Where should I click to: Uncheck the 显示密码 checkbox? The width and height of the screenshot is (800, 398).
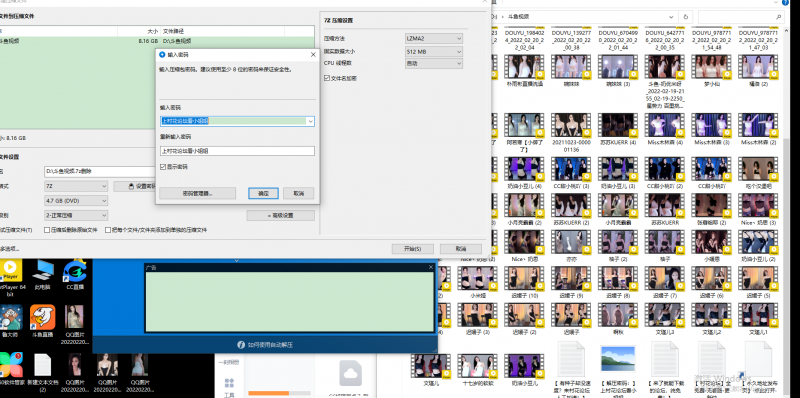pos(163,167)
